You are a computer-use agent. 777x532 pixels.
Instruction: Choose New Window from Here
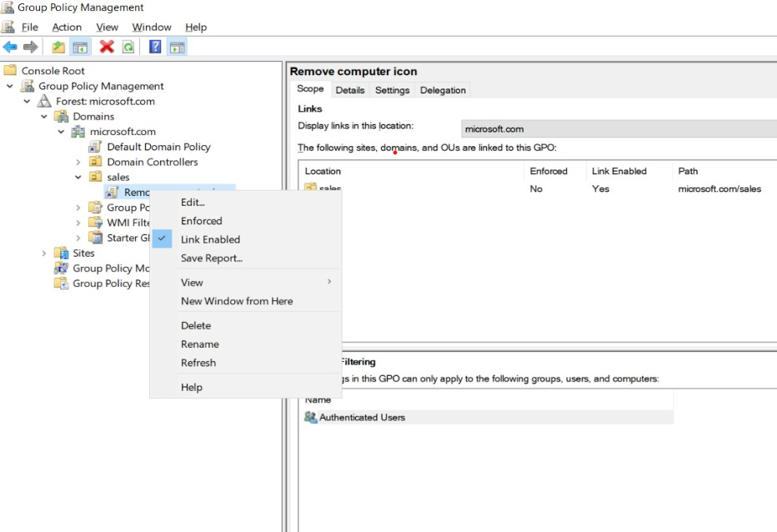tap(246, 301)
